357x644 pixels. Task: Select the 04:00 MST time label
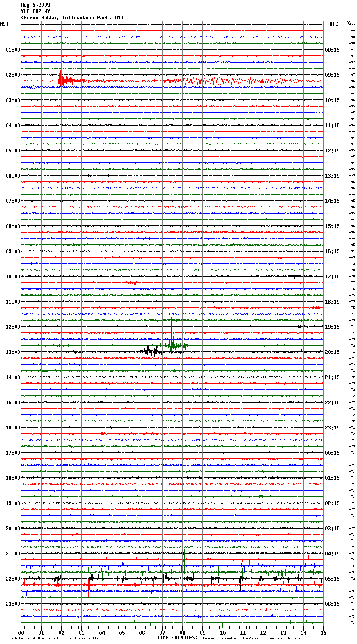pyautogui.click(x=13, y=126)
